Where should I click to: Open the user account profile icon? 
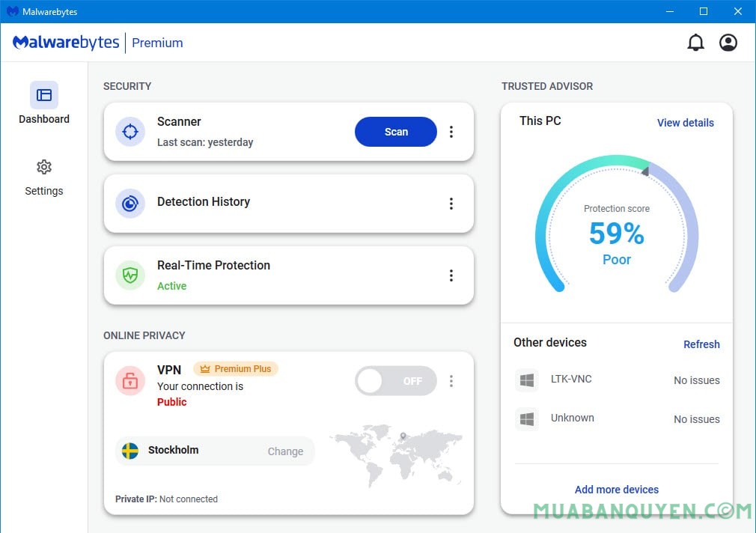point(728,43)
